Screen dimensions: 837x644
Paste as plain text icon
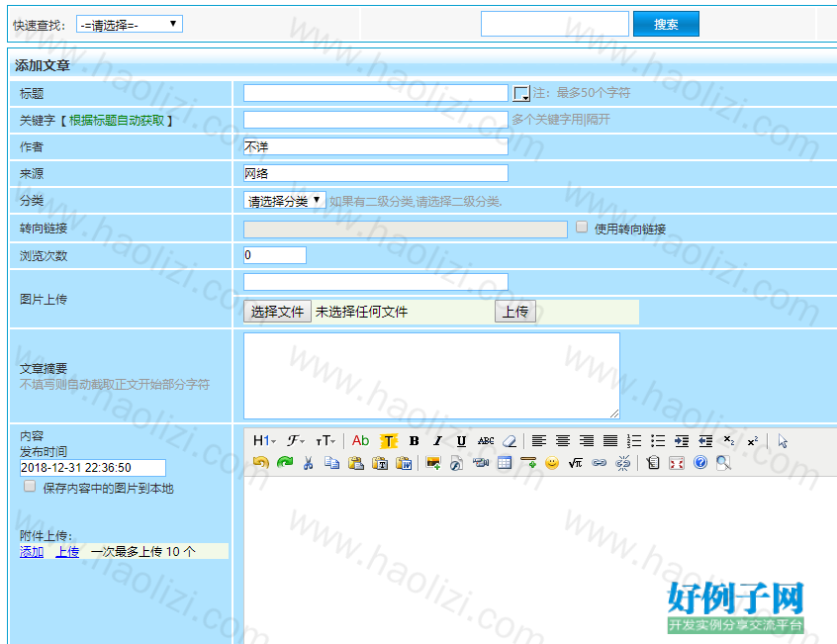tap(380, 463)
